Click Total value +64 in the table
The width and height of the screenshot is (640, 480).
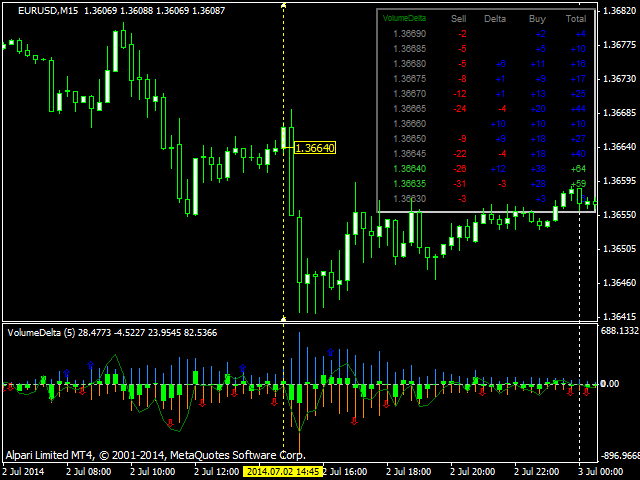[578, 169]
